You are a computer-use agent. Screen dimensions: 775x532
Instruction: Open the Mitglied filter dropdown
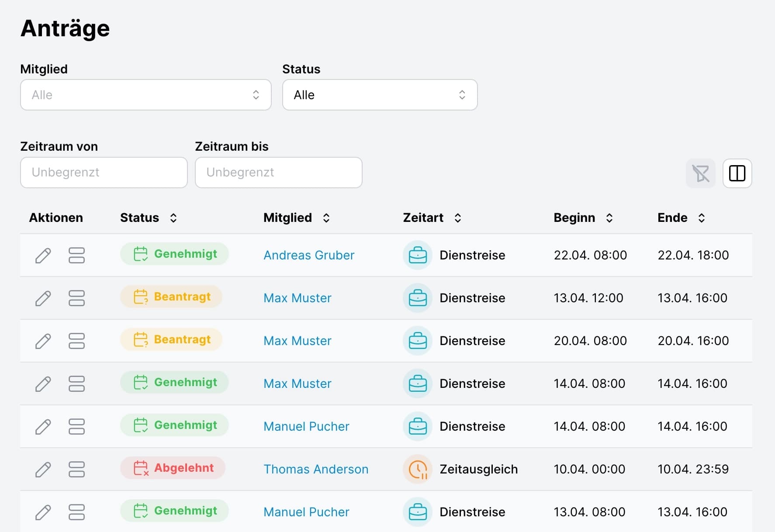[x=146, y=95]
